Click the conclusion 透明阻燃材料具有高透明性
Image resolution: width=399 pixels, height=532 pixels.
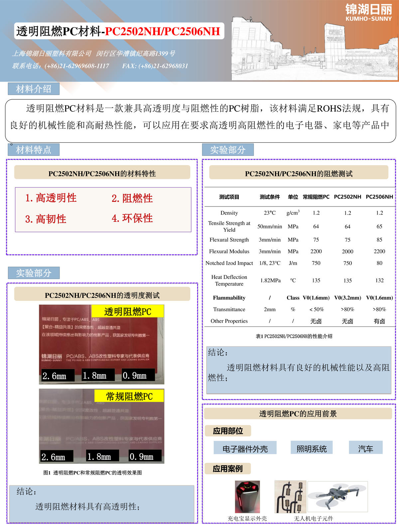(x=87, y=506)
